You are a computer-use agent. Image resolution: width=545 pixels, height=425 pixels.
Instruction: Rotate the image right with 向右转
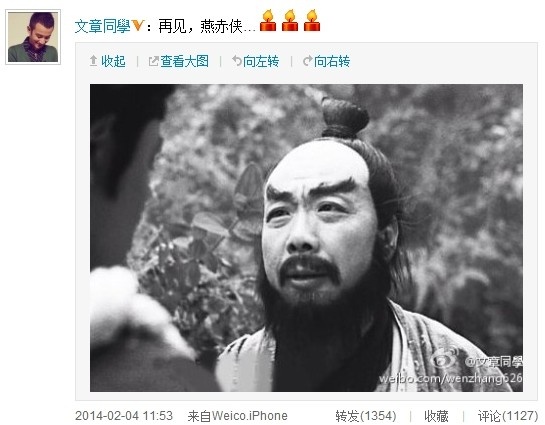tap(332, 61)
